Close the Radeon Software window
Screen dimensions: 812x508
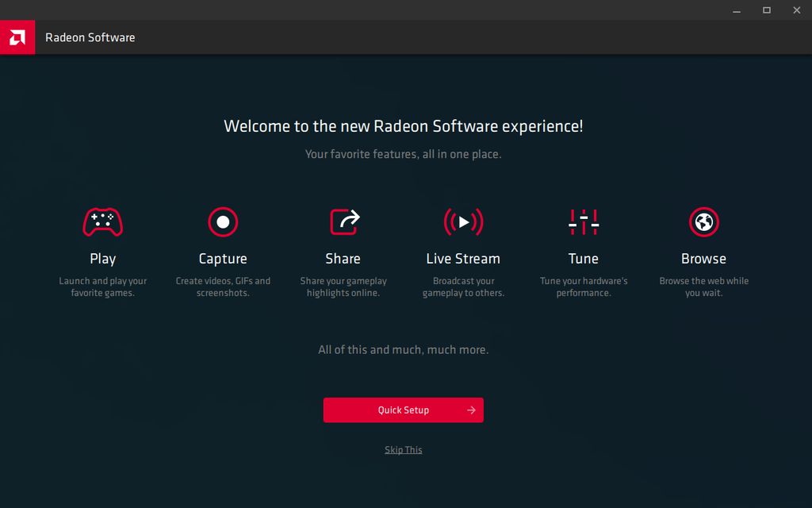796,10
